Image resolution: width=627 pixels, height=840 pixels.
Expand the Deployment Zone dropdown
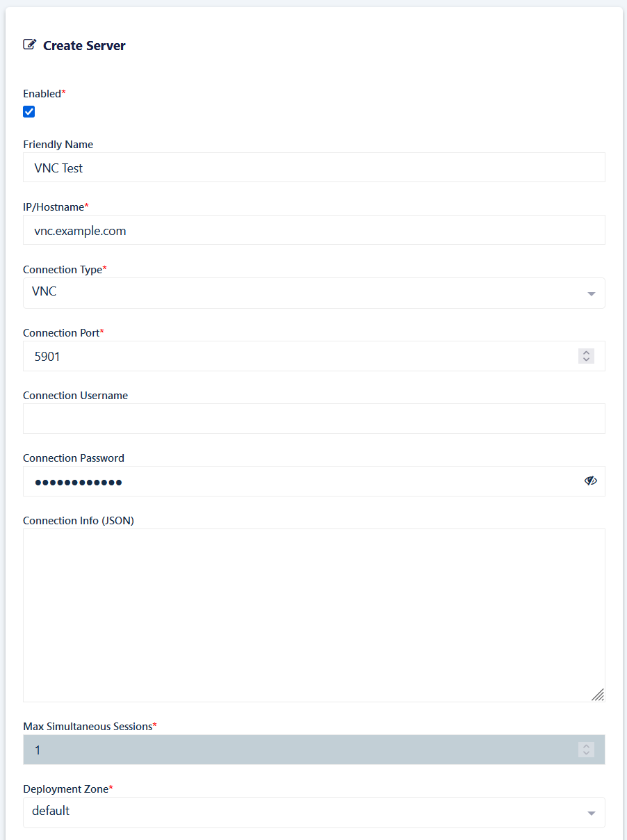point(313,812)
